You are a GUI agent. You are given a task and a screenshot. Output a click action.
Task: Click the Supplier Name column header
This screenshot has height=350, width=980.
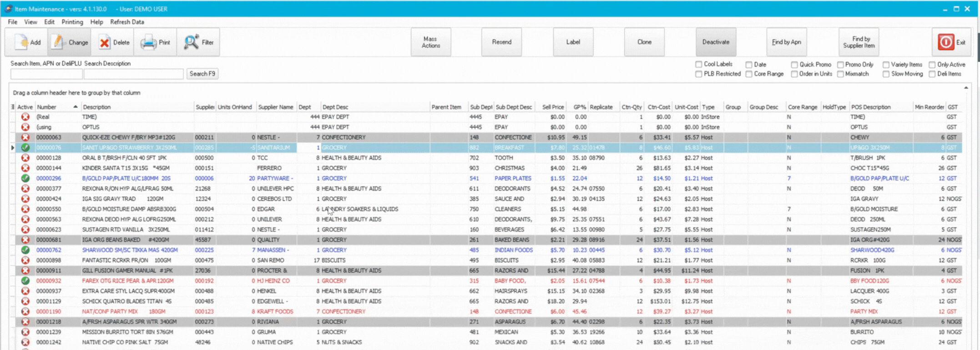pos(276,107)
